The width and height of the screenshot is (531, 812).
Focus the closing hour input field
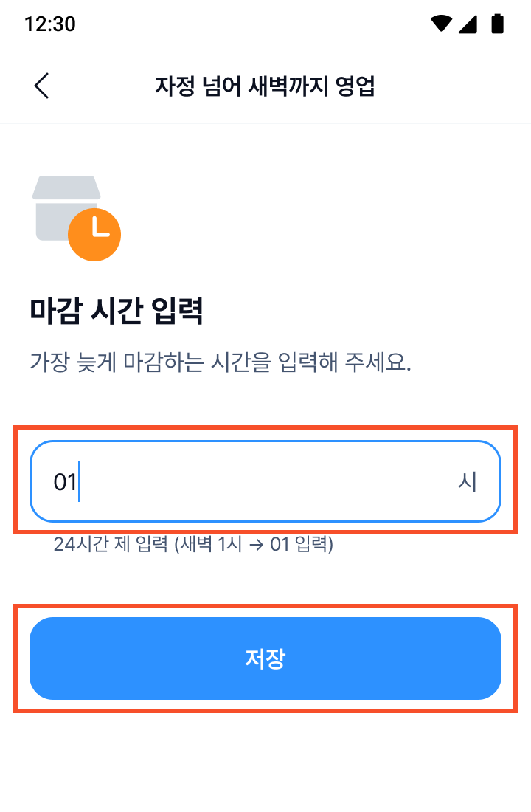[x=265, y=481]
